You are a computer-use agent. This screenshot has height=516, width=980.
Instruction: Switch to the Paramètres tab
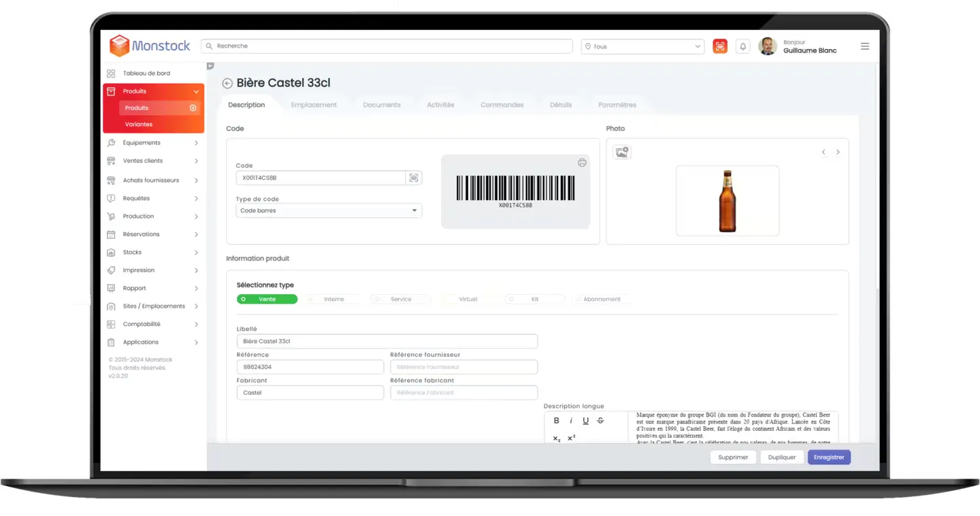[617, 105]
